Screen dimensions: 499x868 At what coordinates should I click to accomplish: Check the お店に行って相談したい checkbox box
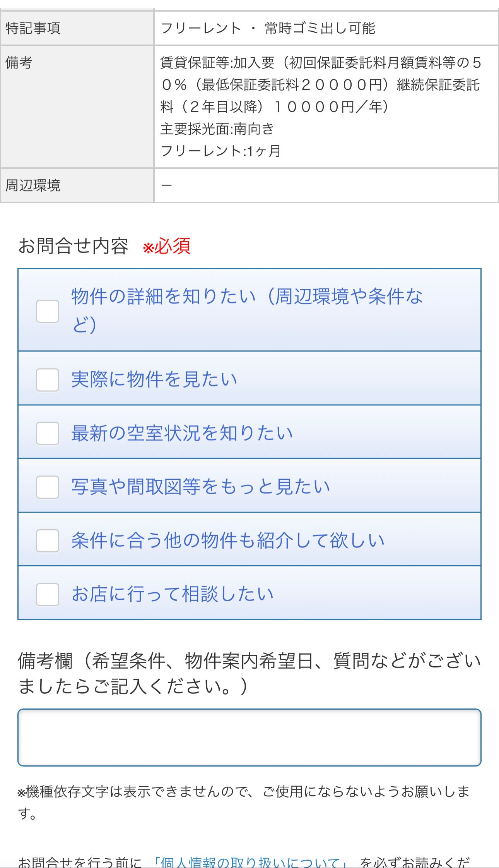[48, 594]
